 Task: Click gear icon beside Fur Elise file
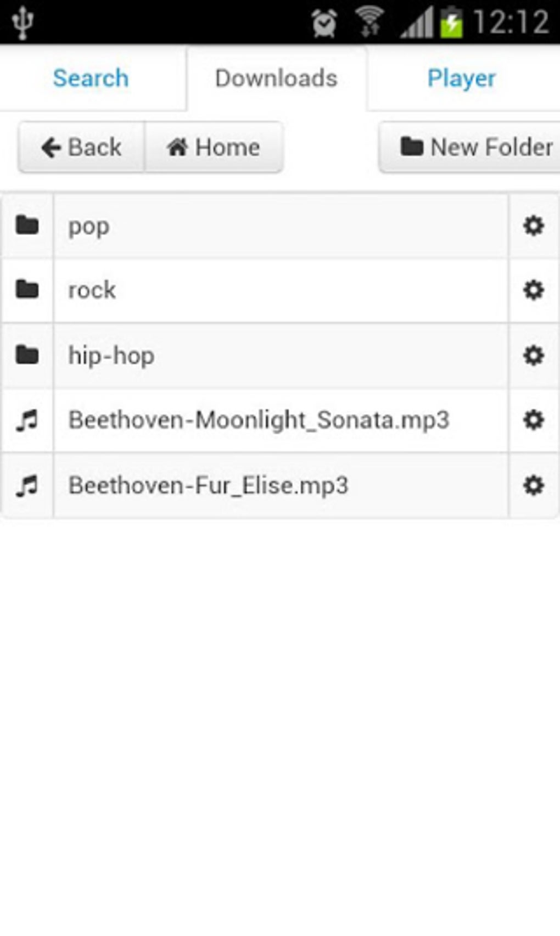coord(533,485)
